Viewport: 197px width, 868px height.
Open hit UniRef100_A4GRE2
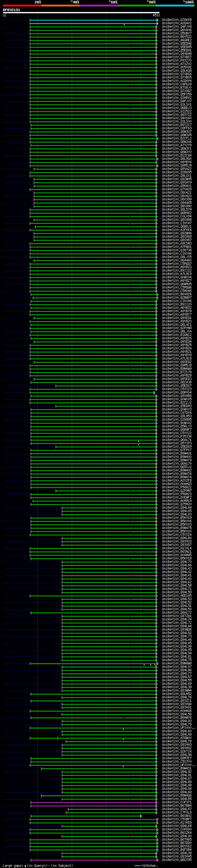point(177,40)
